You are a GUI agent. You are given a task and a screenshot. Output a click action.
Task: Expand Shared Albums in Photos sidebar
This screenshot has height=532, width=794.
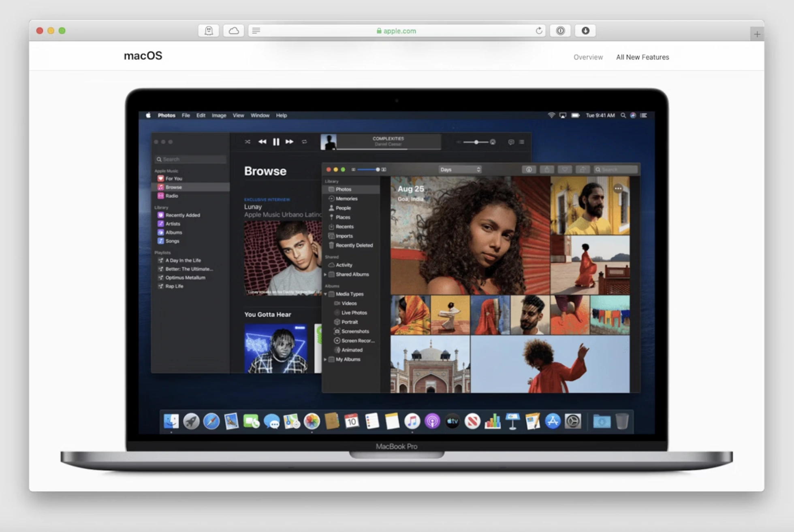click(325, 275)
